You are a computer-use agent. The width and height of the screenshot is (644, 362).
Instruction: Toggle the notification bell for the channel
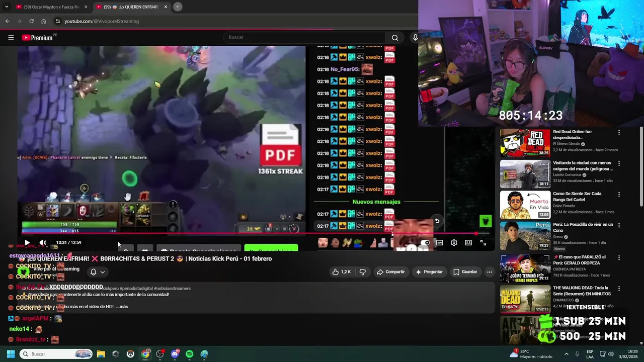93,272
